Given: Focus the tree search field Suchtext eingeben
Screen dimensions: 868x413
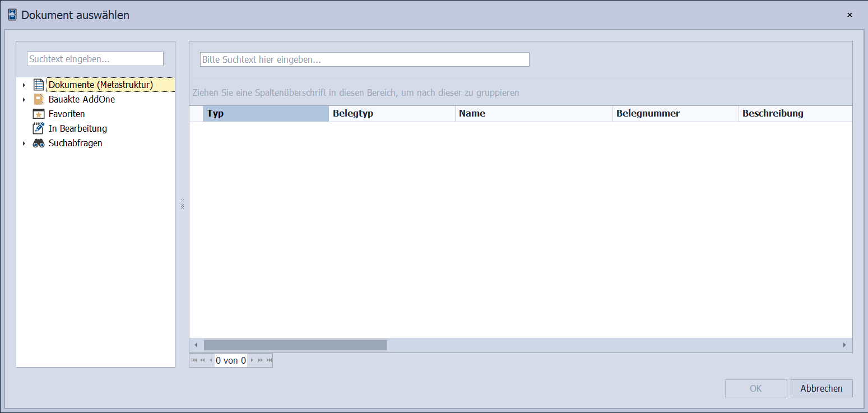Looking at the screenshot, I should point(95,59).
